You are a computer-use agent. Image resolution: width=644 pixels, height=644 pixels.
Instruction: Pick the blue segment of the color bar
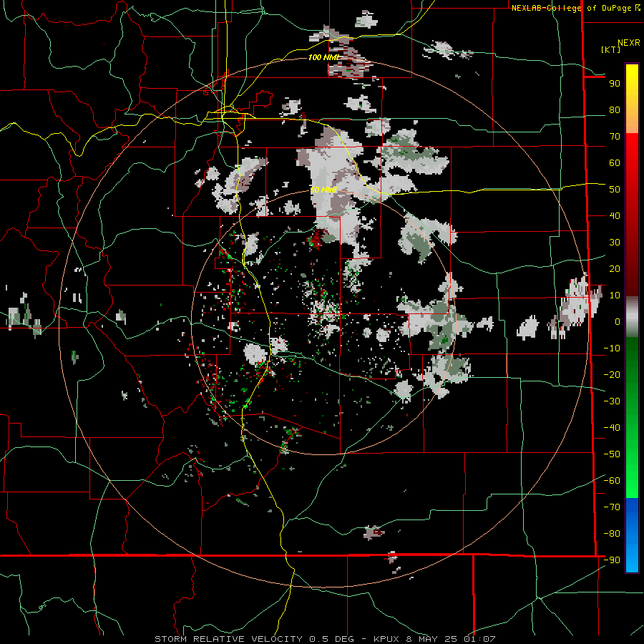pos(632,535)
